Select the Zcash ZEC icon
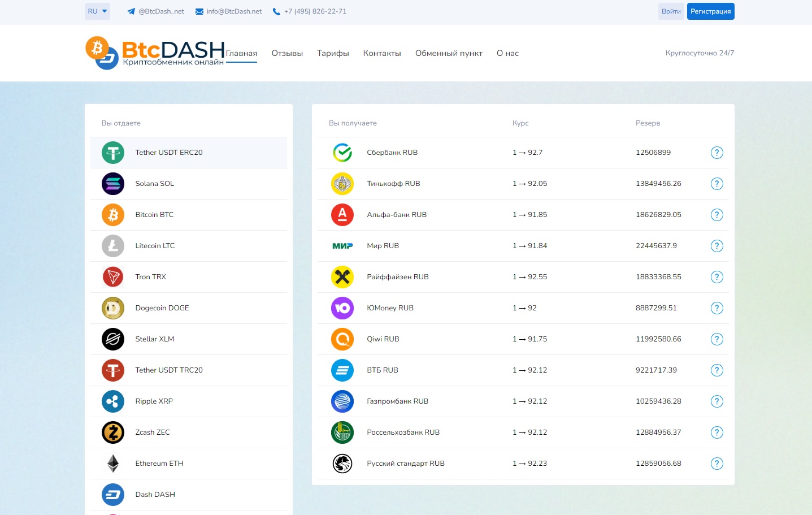The width and height of the screenshot is (812, 515). click(x=113, y=432)
